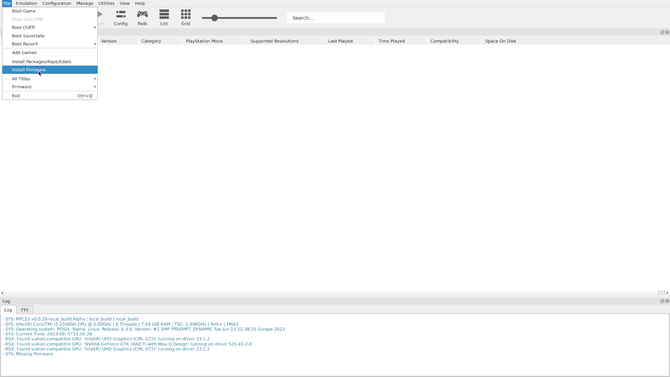Click the icon size slider handle
Screen dimensions: 670x377
coord(215,18)
